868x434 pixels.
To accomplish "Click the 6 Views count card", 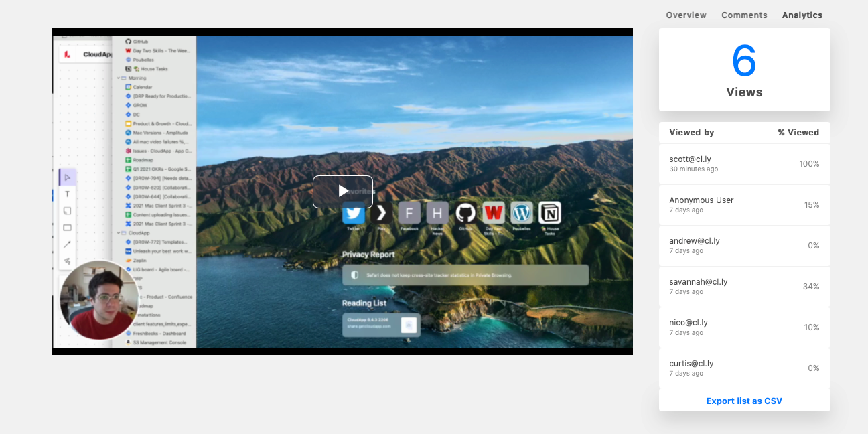I will click(x=744, y=70).
